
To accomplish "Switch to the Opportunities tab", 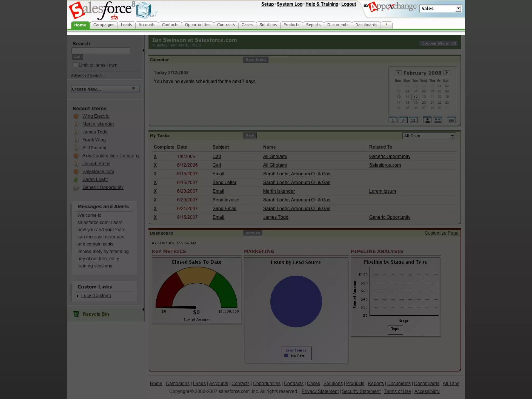I will click(x=197, y=25).
